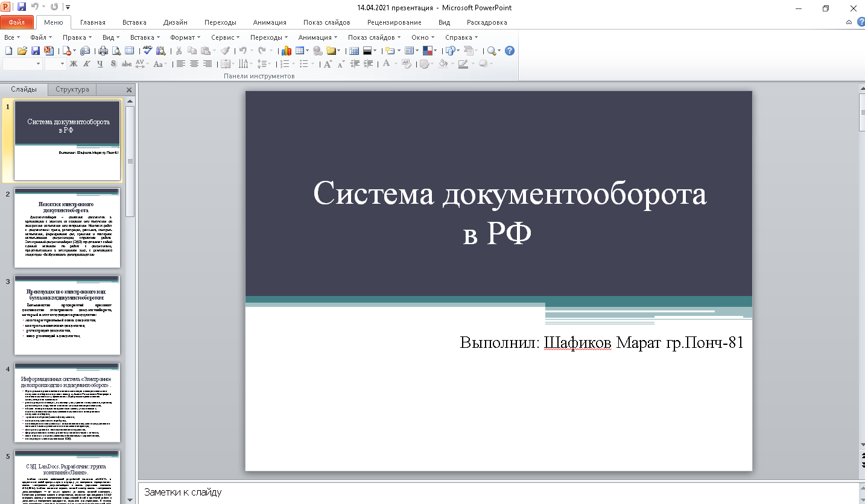Viewport: 865px width, 504px height.
Task: Open the Формат dropdown menu
Action: click(185, 37)
